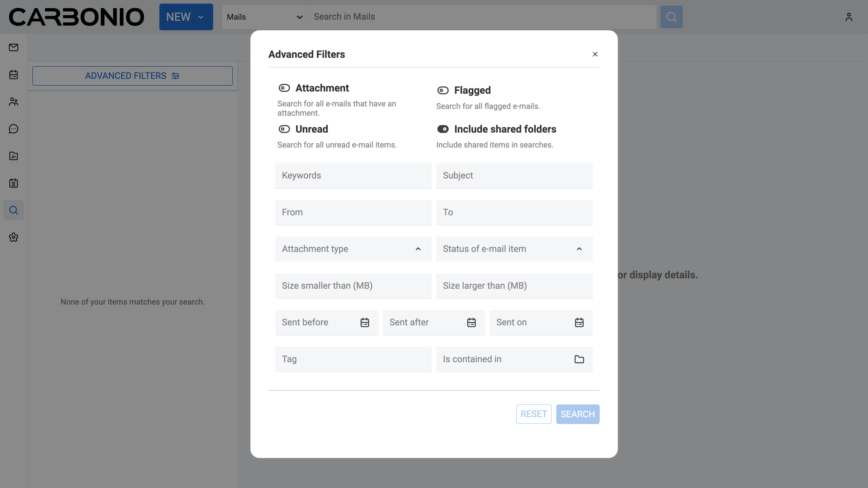Open the Contacts sidebar icon

point(14,102)
